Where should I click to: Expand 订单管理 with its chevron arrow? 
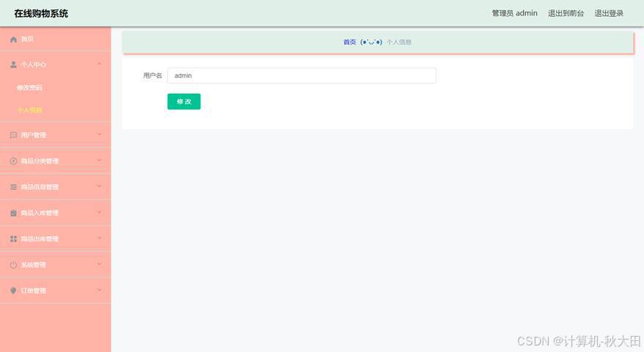pyautogui.click(x=99, y=290)
